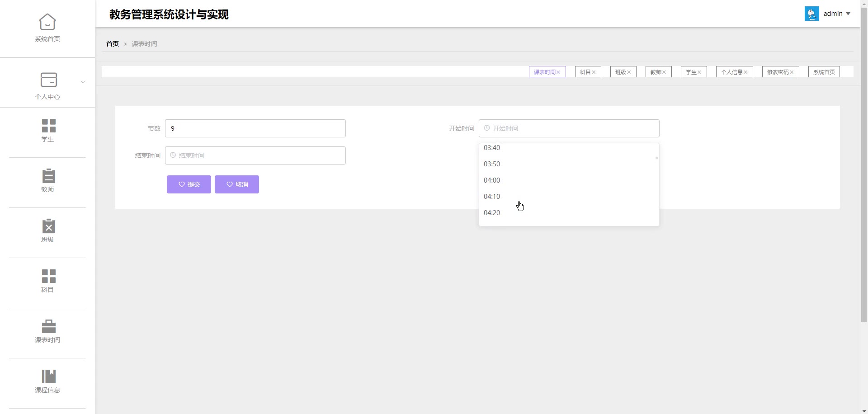
Task: Select 03:50 from time list
Action: pyautogui.click(x=569, y=164)
